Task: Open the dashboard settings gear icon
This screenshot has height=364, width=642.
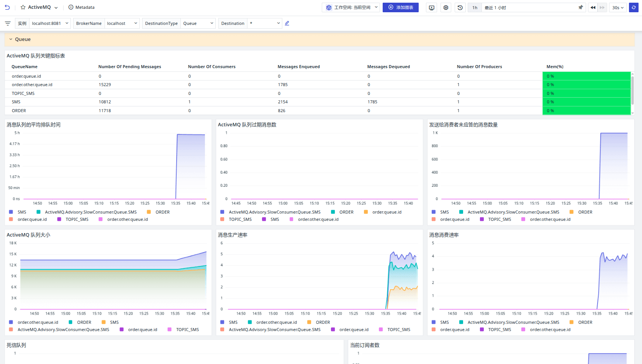Action: (x=446, y=8)
